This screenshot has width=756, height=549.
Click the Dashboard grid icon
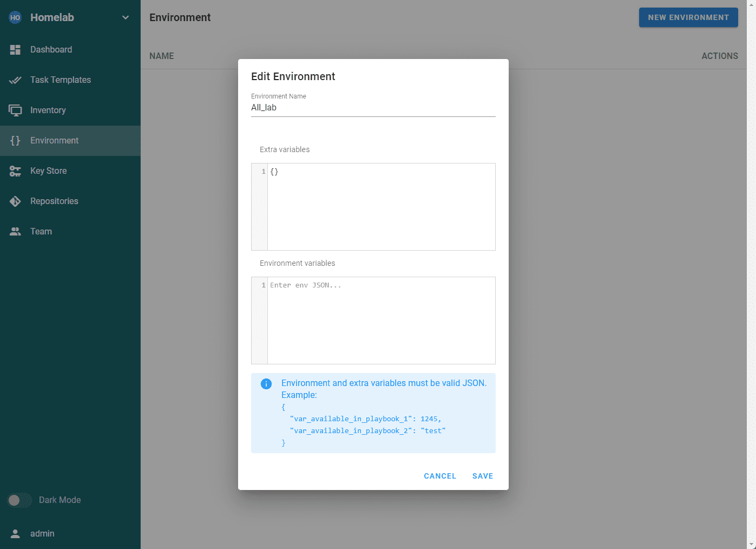(x=15, y=50)
